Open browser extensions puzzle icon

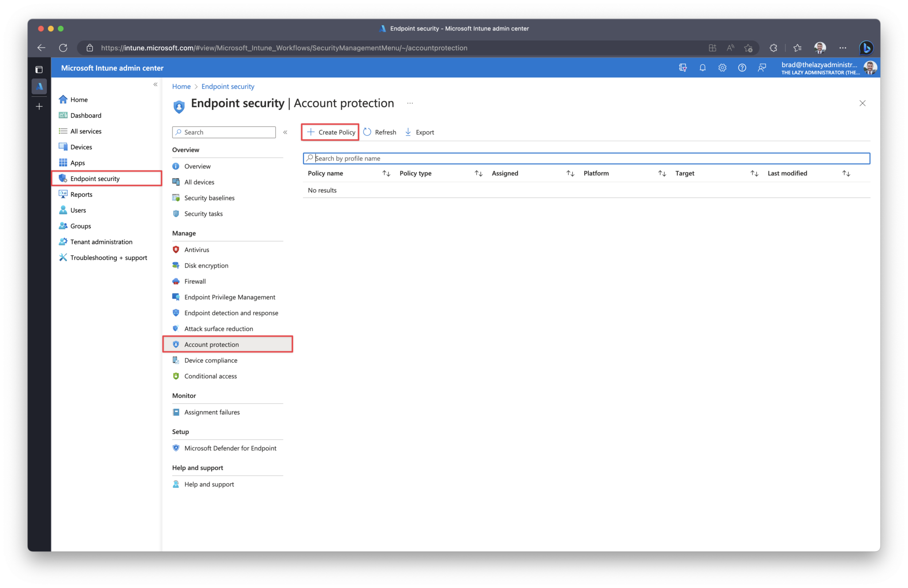(773, 48)
